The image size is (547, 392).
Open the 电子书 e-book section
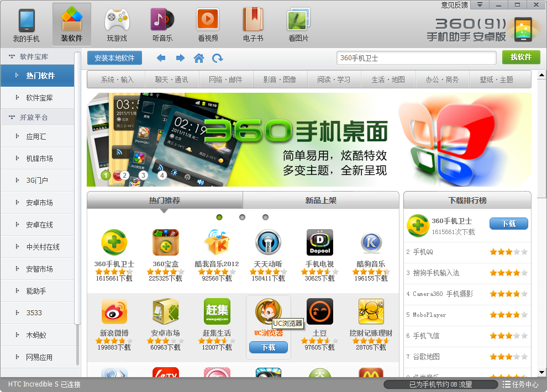pos(253,25)
